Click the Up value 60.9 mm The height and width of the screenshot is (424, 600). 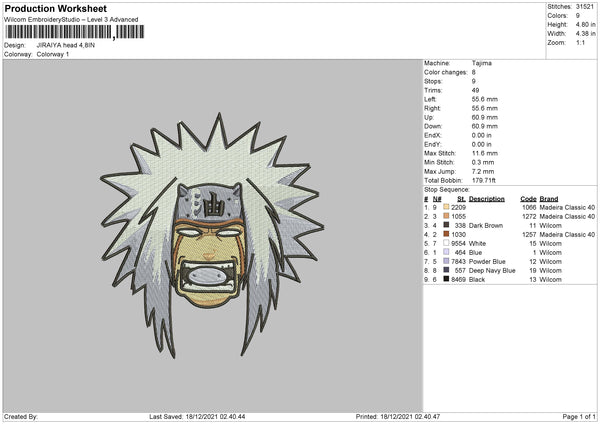pos(485,117)
